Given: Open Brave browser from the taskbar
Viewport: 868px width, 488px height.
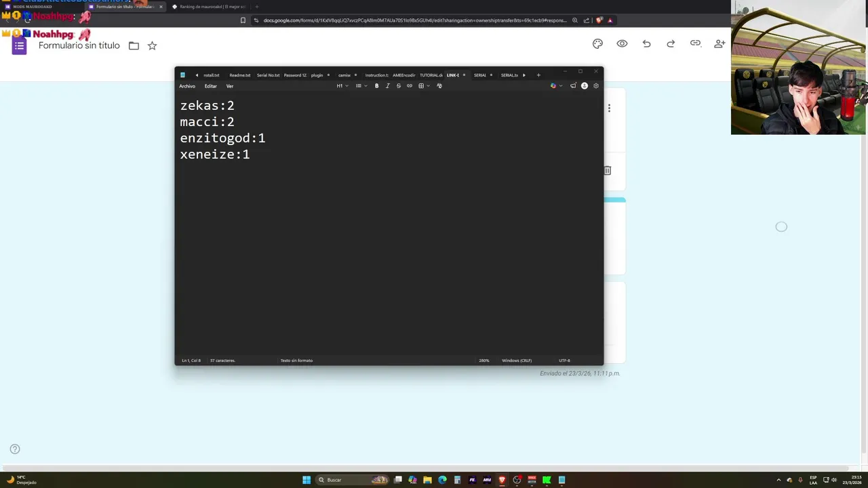Looking at the screenshot, I should (502, 480).
